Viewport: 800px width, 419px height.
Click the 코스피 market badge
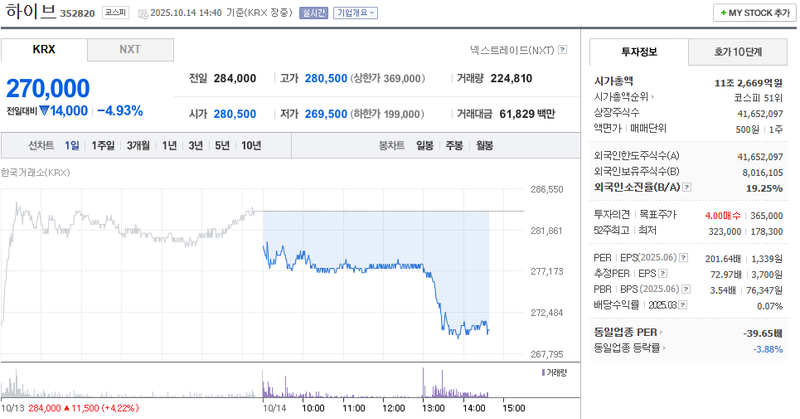(x=116, y=13)
